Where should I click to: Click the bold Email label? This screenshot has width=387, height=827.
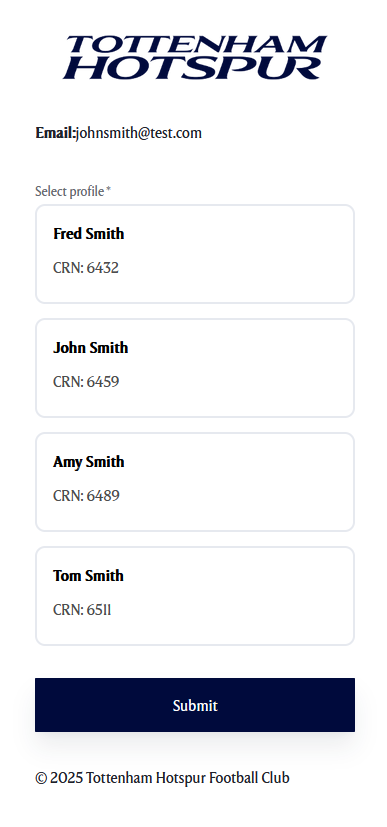tap(55, 133)
